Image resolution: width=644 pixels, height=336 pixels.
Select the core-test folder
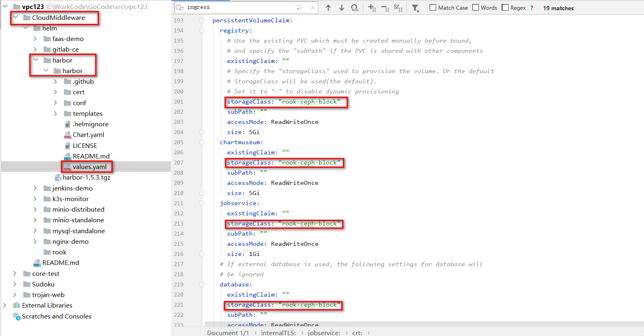click(x=46, y=273)
